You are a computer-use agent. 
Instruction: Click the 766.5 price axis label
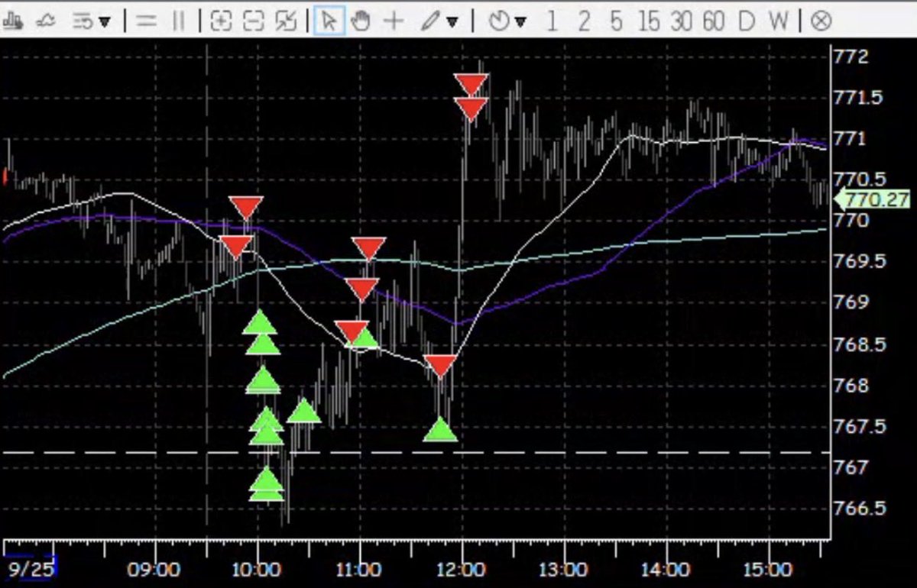click(860, 509)
